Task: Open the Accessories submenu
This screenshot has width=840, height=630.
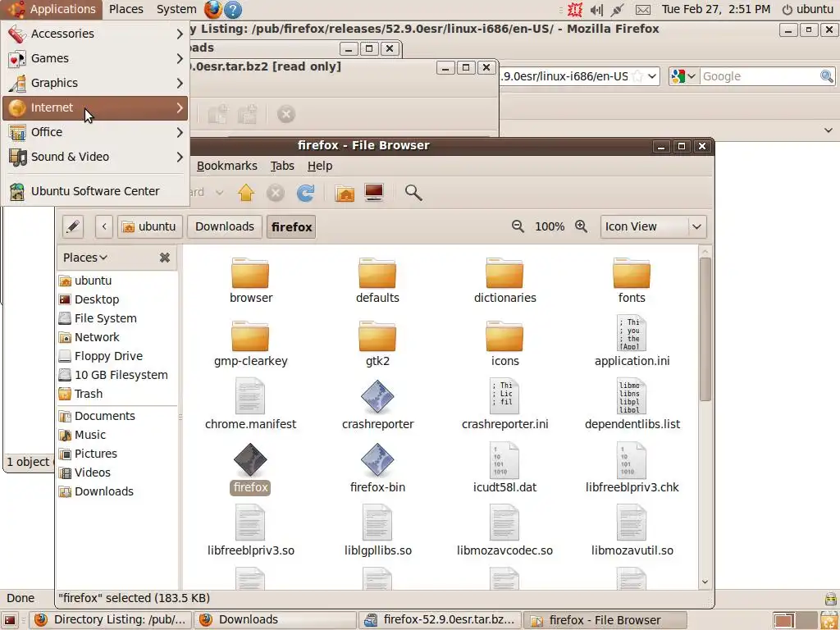Action: pos(95,34)
